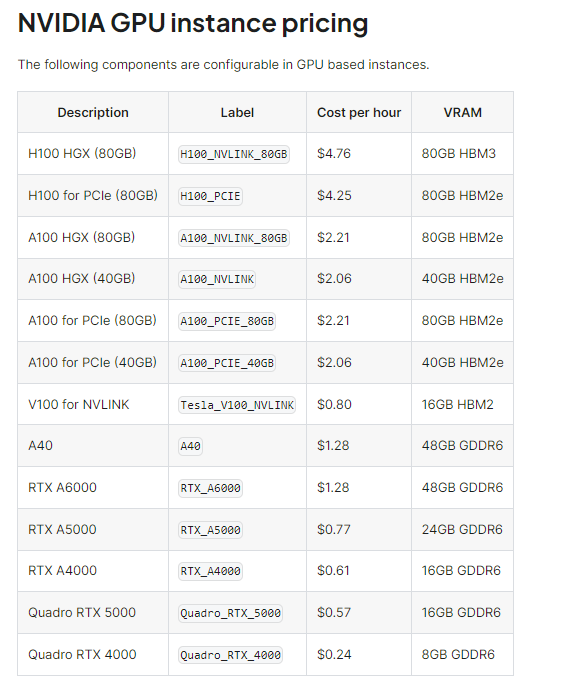Image resolution: width=565 pixels, height=691 pixels.
Task: Click the Description column header
Action: pos(93,112)
